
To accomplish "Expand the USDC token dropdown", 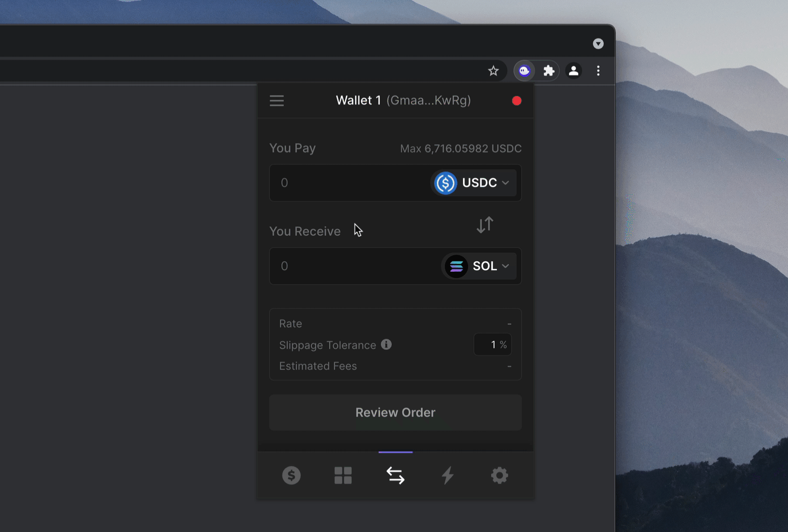I will click(473, 183).
